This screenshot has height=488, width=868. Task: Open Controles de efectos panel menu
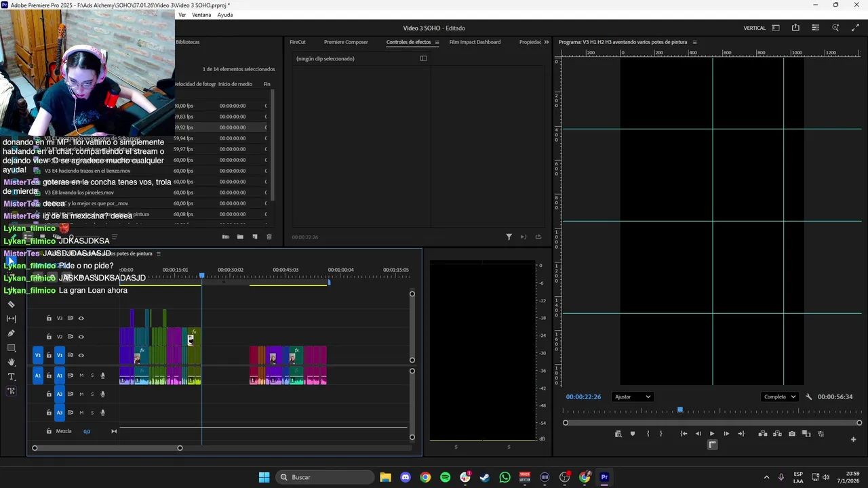pyautogui.click(x=437, y=42)
